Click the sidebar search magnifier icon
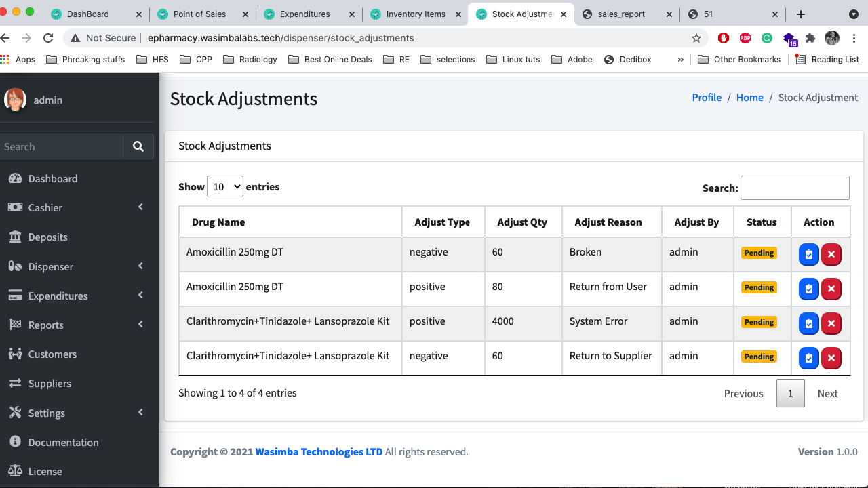Viewport: 868px width, 488px height. pyautogui.click(x=138, y=146)
